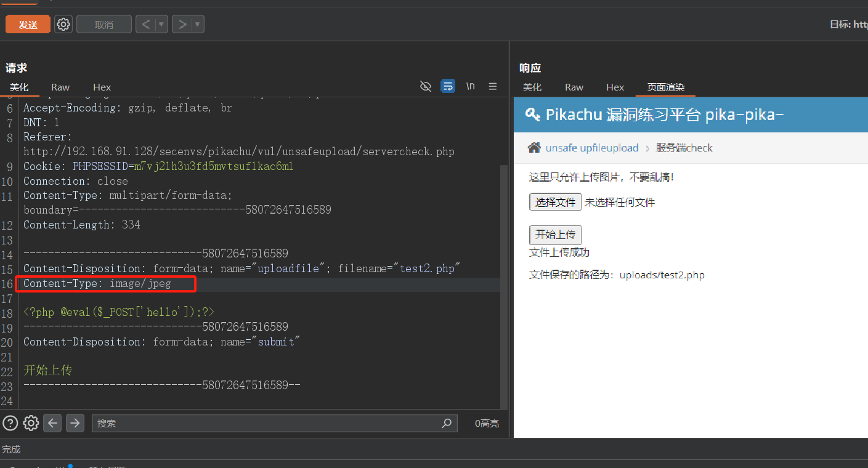Click the 完成 status bar text

(11, 450)
